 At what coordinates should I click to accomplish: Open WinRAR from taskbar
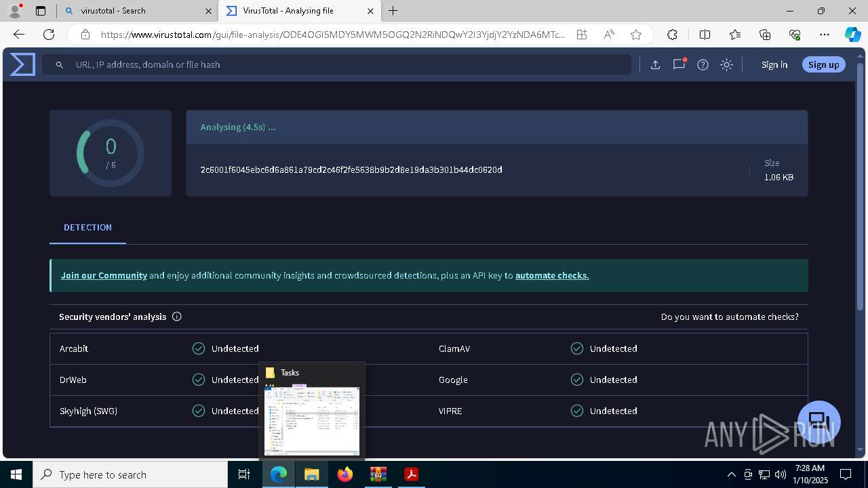[x=378, y=474]
